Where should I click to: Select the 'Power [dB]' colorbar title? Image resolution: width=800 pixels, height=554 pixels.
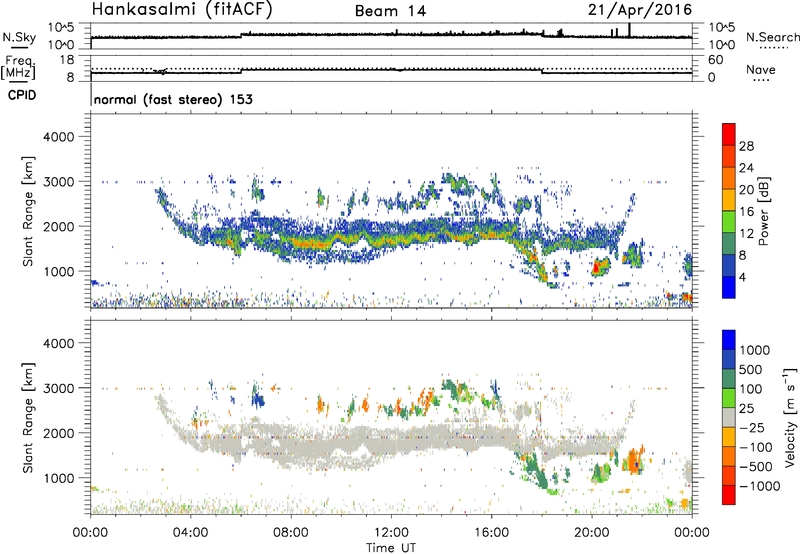click(x=764, y=211)
